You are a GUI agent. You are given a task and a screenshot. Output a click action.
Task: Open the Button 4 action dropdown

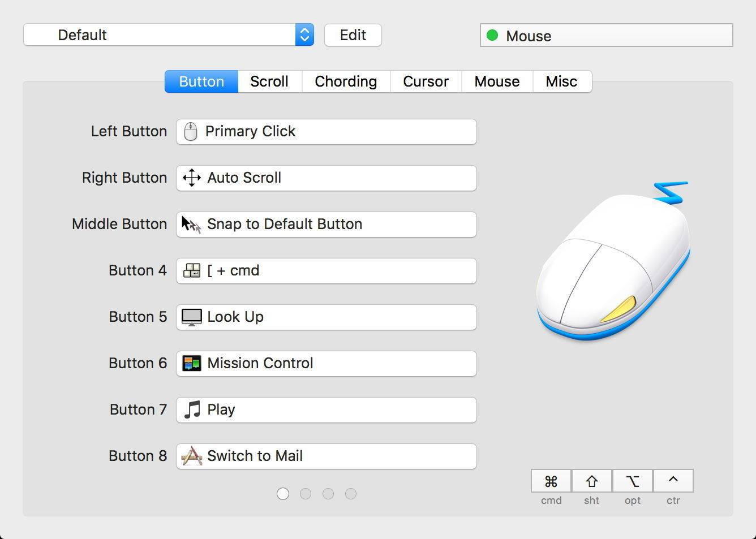[326, 271]
